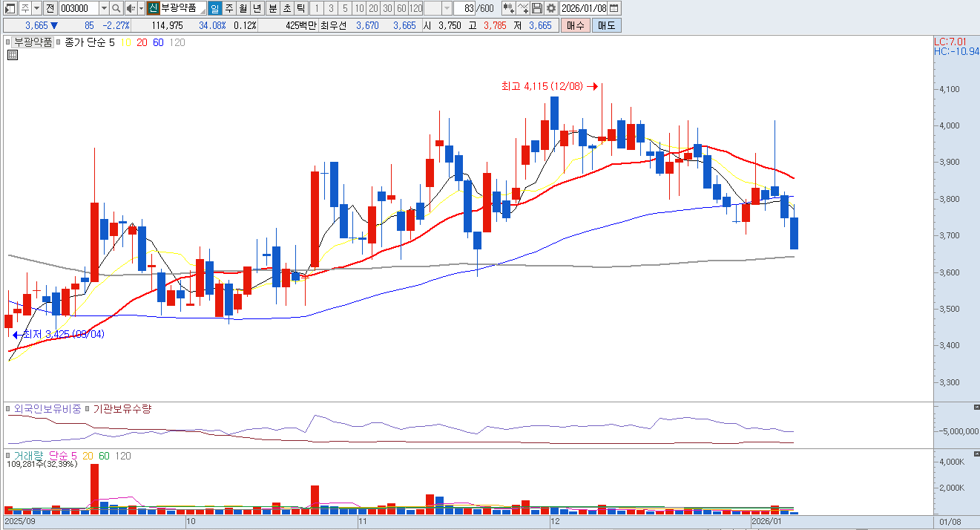Screen dimensions: 980x530
Task: Click the grid table icon below 부광약품 label
Action: 13,55
